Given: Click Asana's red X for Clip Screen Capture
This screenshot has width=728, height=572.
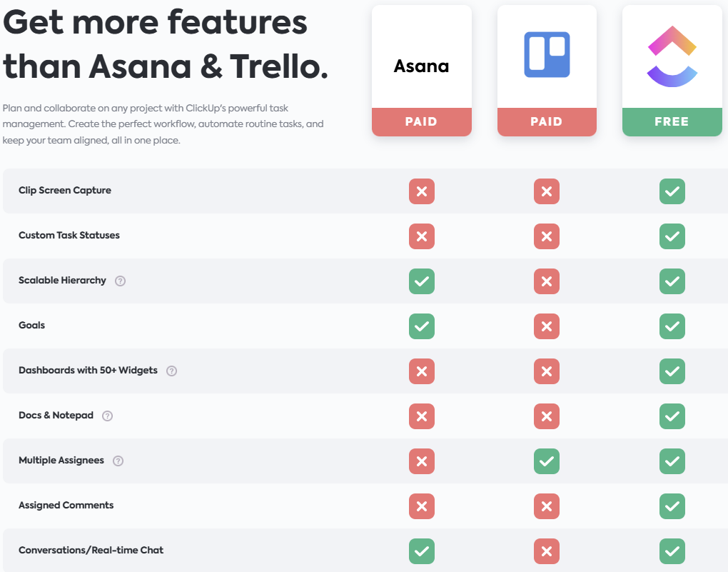Looking at the screenshot, I should pyautogui.click(x=422, y=191).
